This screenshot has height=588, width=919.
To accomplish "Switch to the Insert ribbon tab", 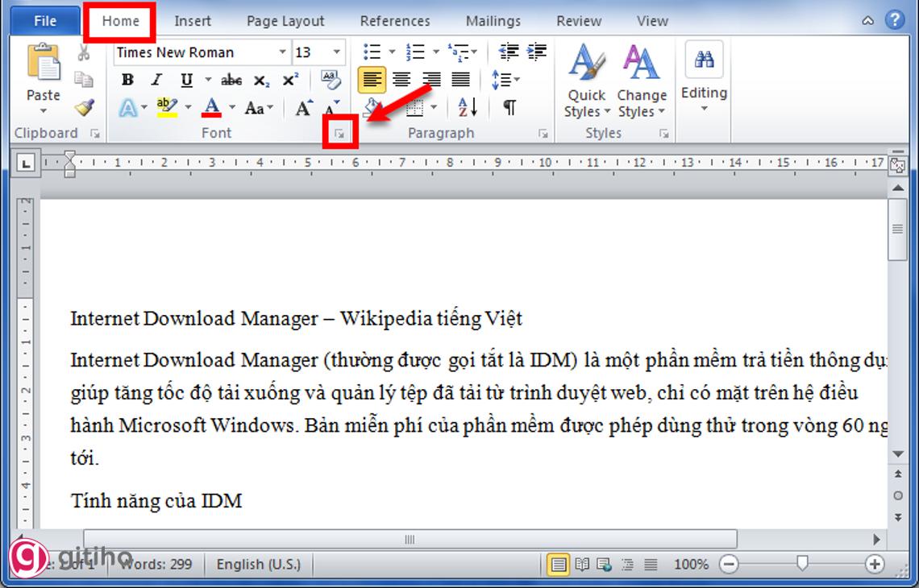I will 193,20.
